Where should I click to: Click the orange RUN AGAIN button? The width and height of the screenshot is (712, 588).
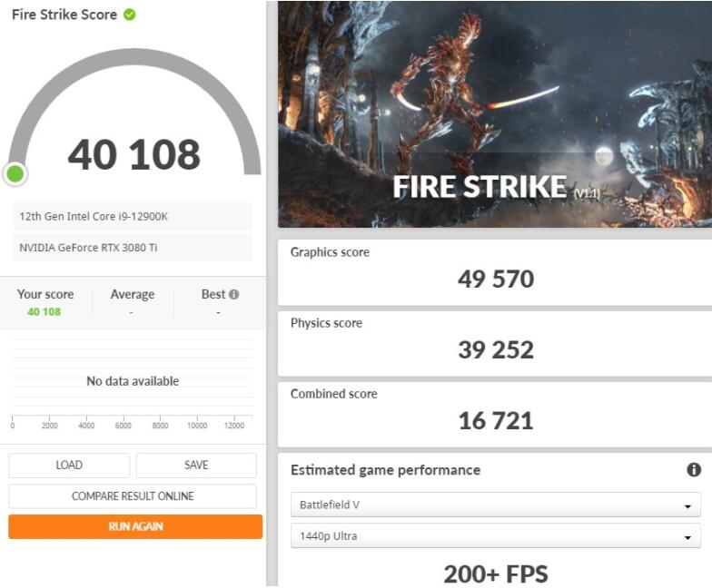tap(135, 526)
